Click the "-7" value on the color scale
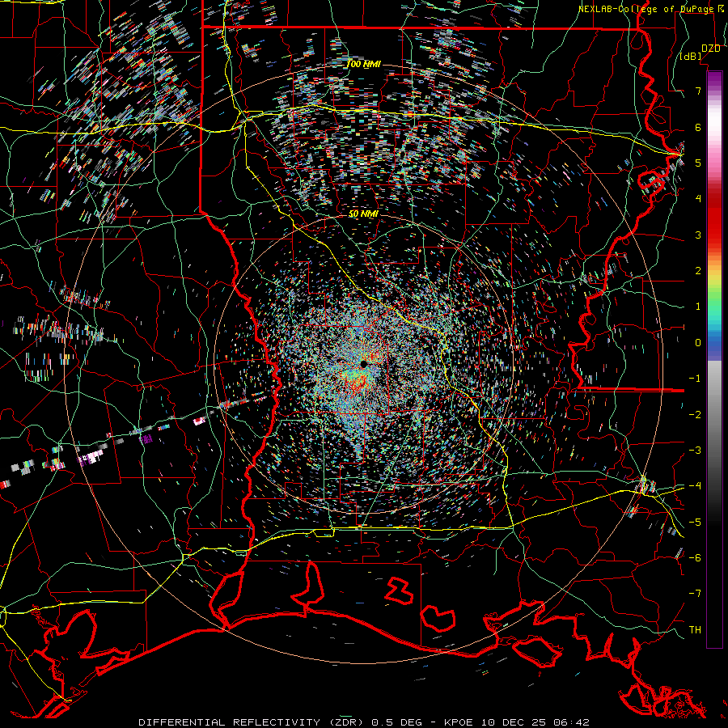The height and width of the screenshot is (728, 728). (x=695, y=594)
